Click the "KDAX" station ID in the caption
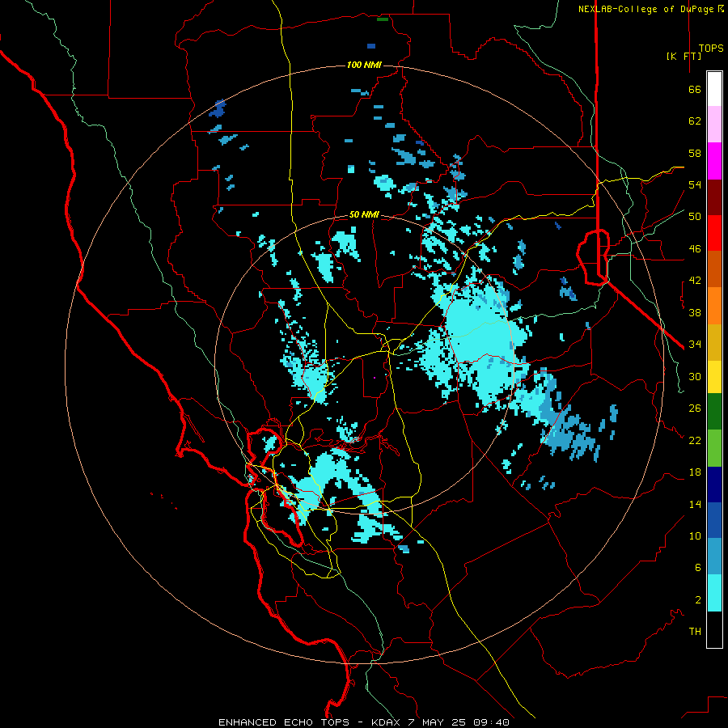Image resolution: width=728 pixels, height=728 pixels. pyautogui.click(x=387, y=722)
